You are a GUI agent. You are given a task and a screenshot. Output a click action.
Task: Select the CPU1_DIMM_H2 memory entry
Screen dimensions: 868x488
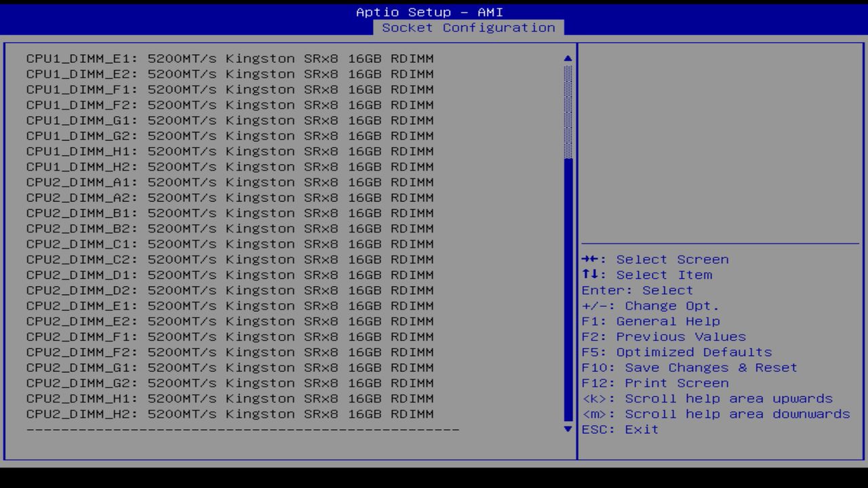point(229,166)
